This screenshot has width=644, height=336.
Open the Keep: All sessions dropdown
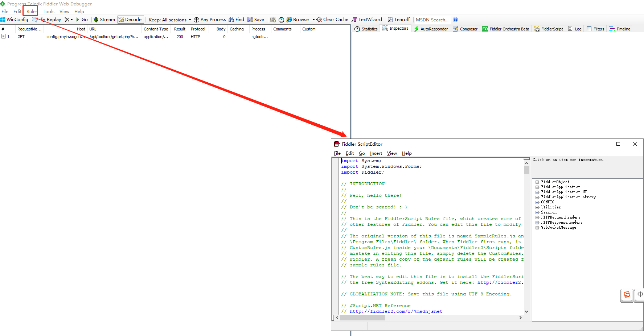(169, 20)
